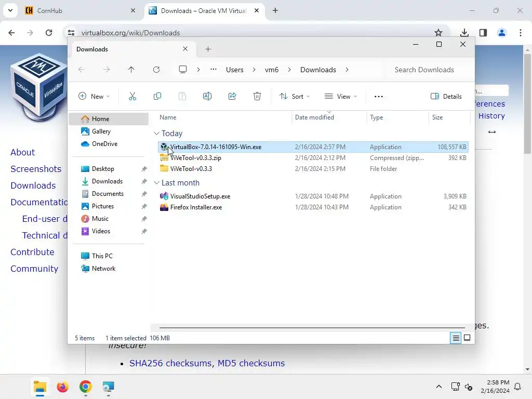The image size is (532, 399).
Task: Expand chevron after vm6 in breadcrumb
Action: [289, 70]
